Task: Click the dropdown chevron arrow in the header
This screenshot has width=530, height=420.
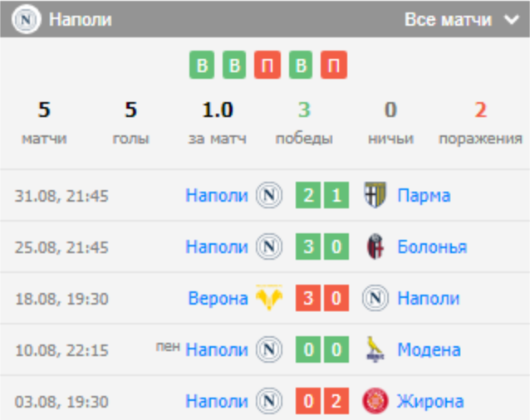Action: point(508,19)
